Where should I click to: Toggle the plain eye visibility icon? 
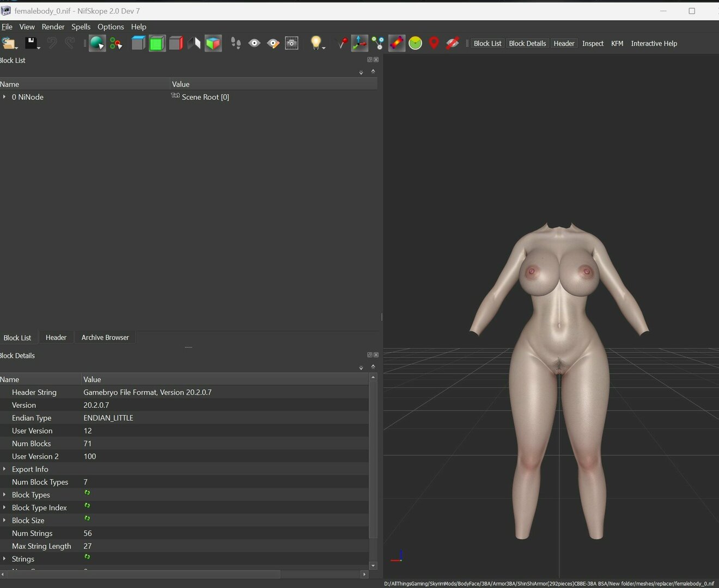coord(254,44)
